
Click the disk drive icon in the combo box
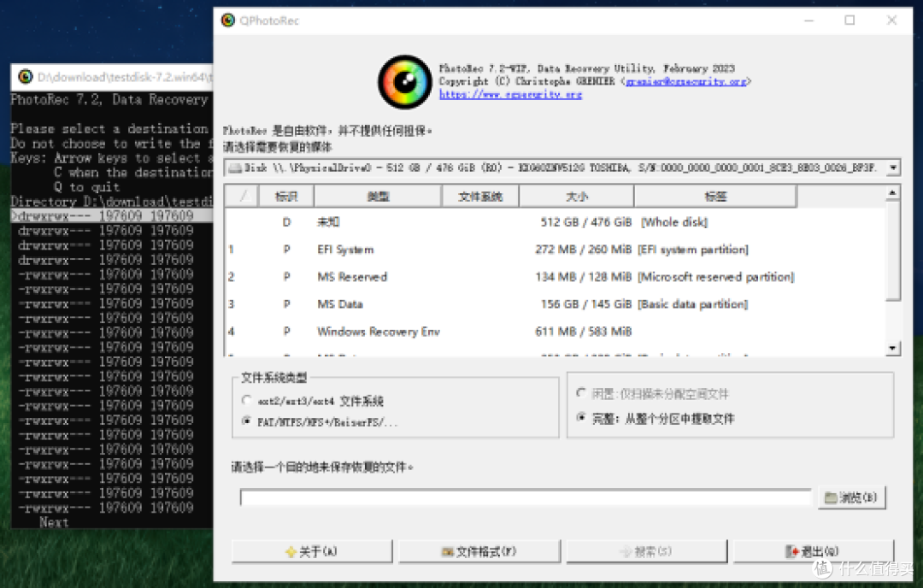click(x=235, y=168)
